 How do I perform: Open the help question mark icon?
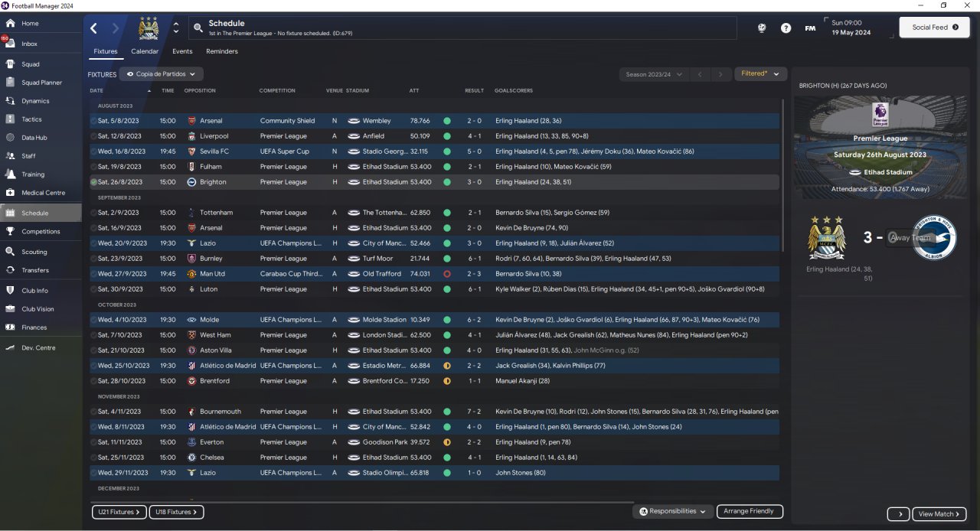coord(786,28)
